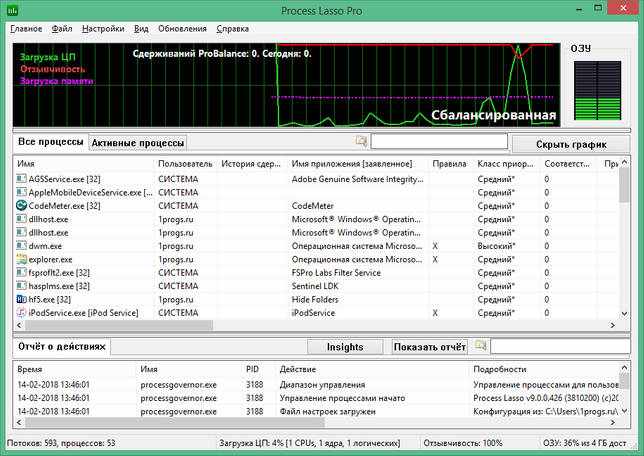Open the Обновления menu
Image resolution: width=644 pixels, height=456 pixels.
pos(182,29)
